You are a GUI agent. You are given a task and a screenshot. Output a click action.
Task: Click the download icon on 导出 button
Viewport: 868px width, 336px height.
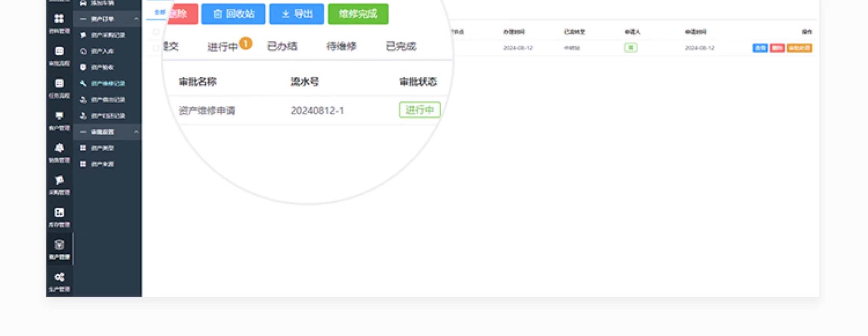286,14
